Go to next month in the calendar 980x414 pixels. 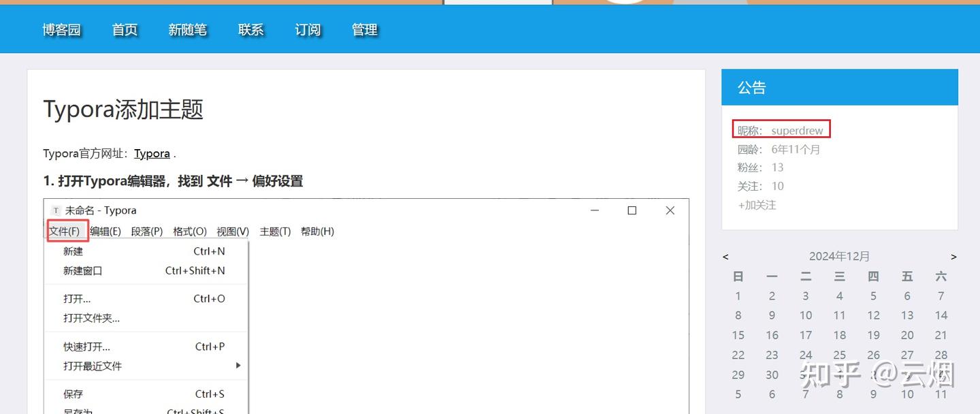click(953, 257)
